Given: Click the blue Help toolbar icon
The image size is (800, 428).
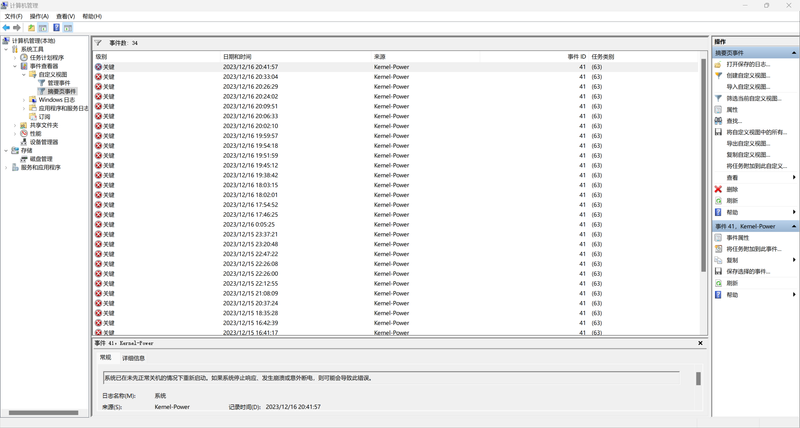Looking at the screenshot, I should coord(56,28).
